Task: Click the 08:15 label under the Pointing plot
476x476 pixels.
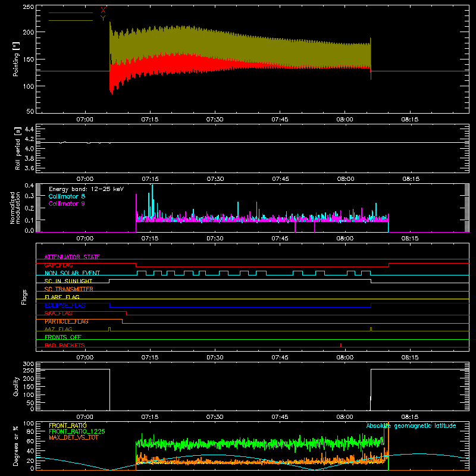Action: 410,120
